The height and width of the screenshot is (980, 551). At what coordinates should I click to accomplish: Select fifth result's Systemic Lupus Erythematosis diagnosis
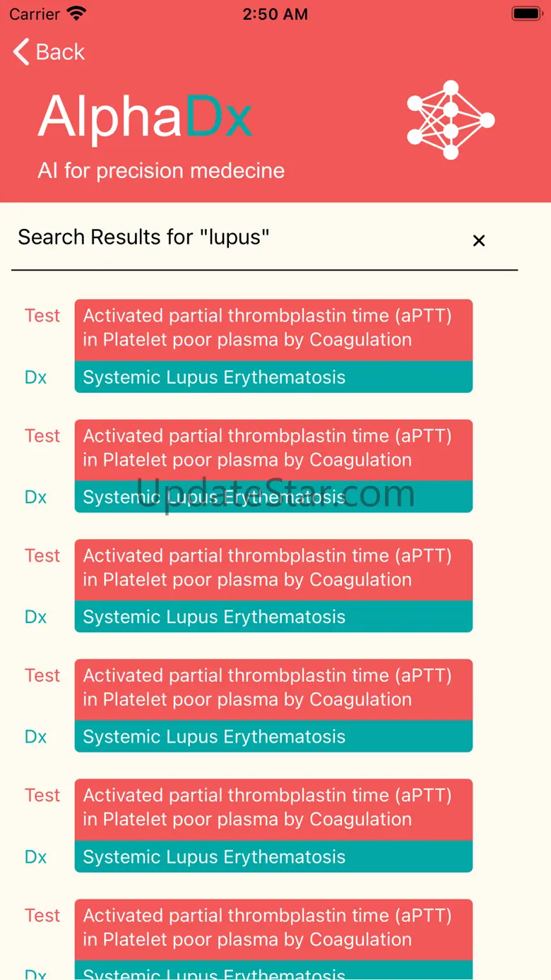[x=273, y=857]
